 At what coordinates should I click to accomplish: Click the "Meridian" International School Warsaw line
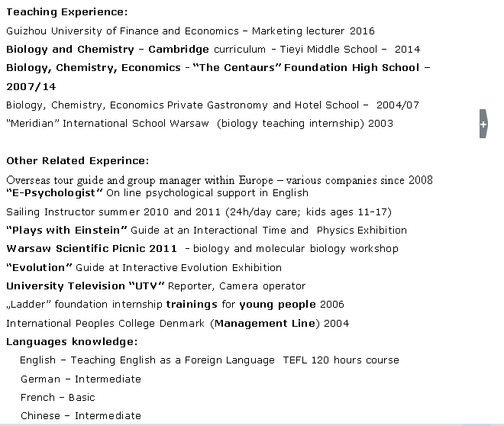(199, 124)
